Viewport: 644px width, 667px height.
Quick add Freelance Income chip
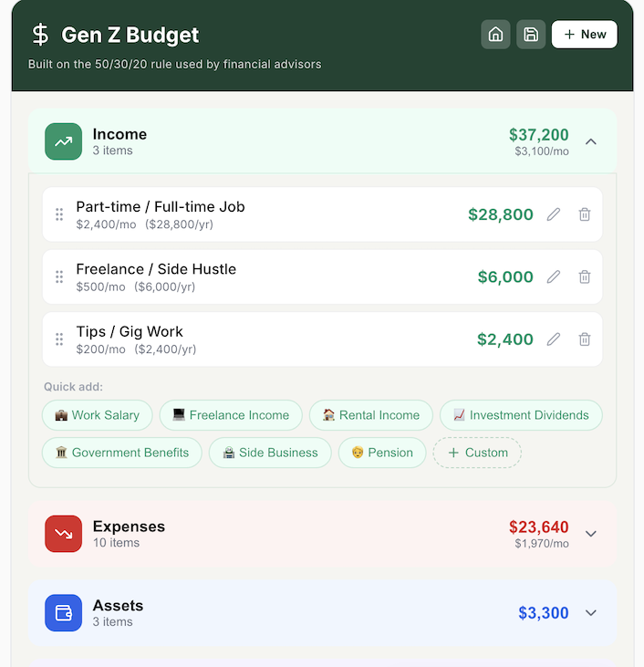point(231,415)
